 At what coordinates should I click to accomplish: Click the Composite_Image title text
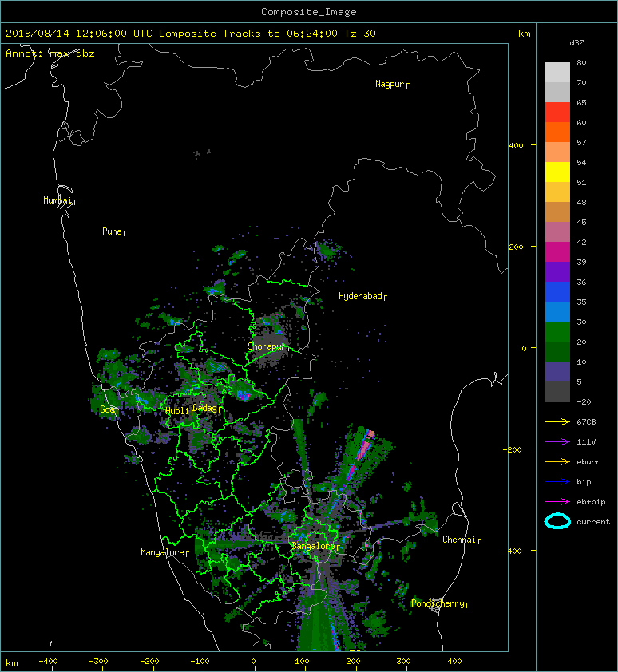(x=309, y=12)
